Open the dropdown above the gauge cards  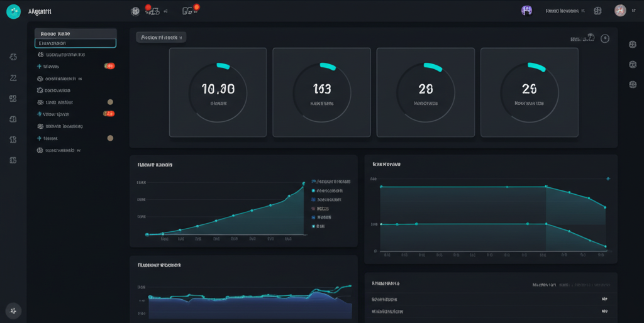[x=160, y=38]
